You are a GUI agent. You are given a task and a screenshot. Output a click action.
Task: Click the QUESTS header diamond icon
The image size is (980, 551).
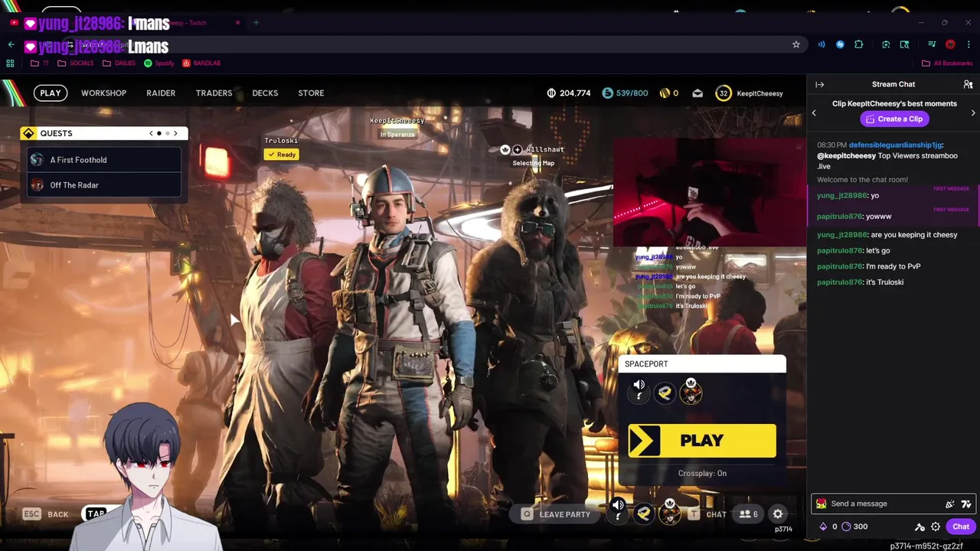pos(28,133)
